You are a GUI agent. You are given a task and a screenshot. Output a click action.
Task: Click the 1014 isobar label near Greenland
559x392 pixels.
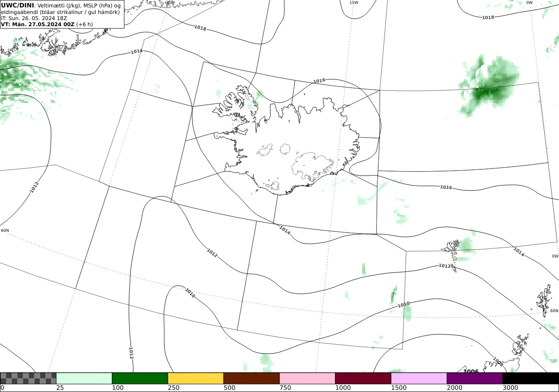(x=137, y=52)
